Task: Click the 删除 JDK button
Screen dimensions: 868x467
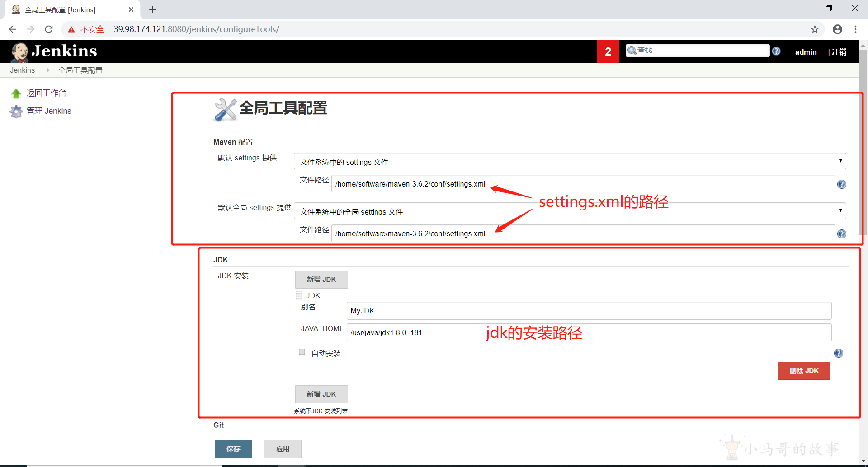Action: [x=804, y=371]
